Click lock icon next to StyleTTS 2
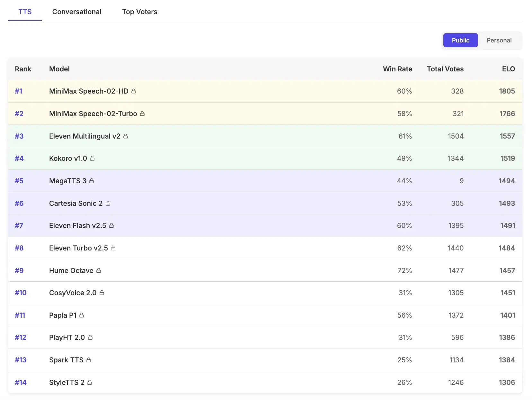The height and width of the screenshot is (400, 532). pos(90,383)
